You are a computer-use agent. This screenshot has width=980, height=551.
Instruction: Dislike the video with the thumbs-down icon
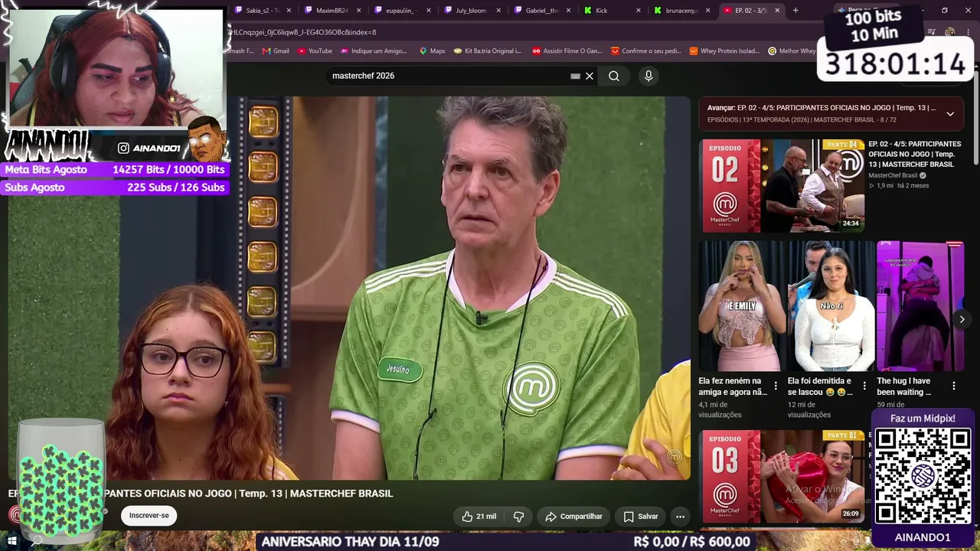tap(518, 517)
